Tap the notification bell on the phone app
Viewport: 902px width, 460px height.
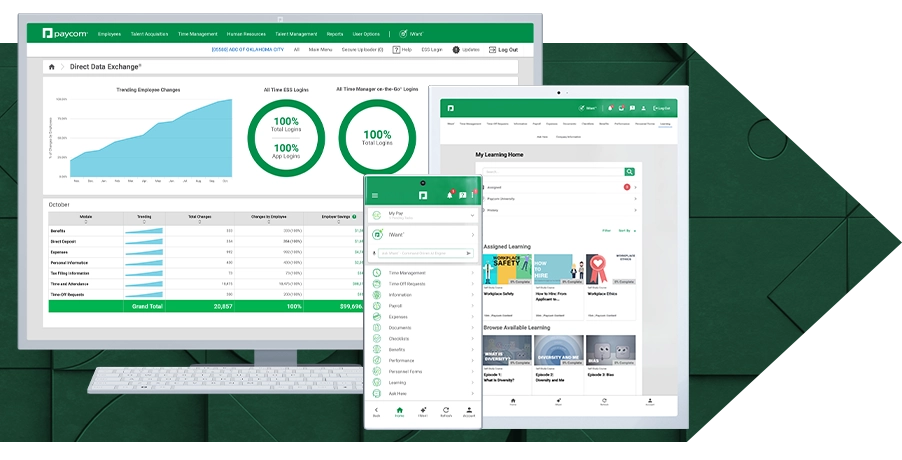tap(449, 195)
